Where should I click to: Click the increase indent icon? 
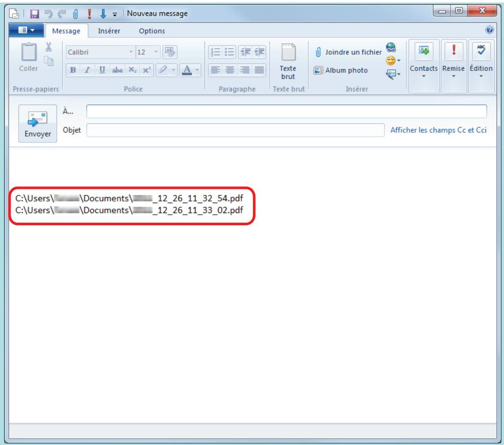click(259, 52)
